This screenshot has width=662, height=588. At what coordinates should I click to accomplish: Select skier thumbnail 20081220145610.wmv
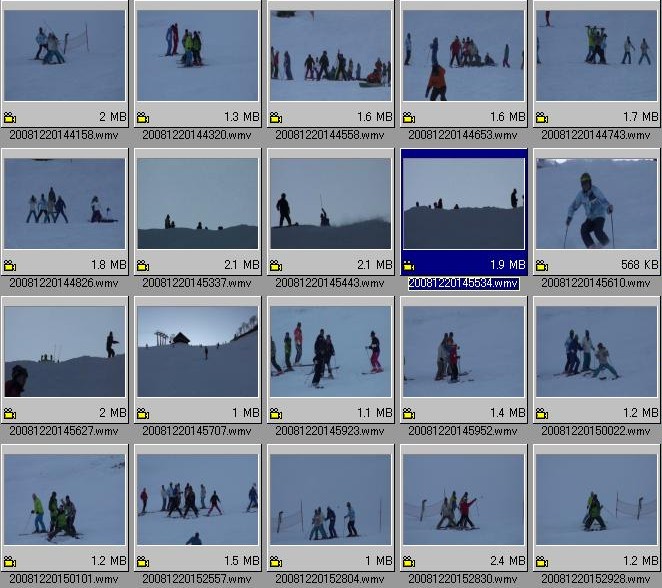click(x=597, y=203)
